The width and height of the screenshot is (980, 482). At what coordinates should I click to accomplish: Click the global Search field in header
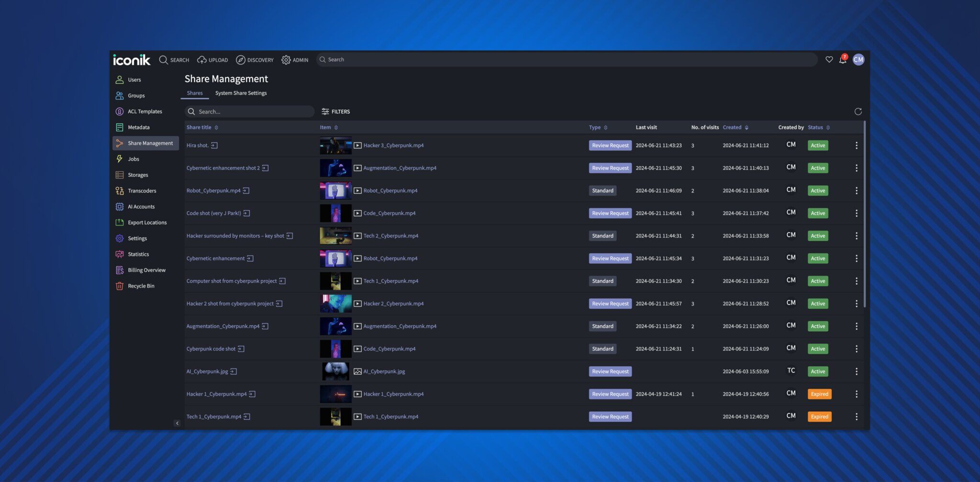click(x=567, y=59)
